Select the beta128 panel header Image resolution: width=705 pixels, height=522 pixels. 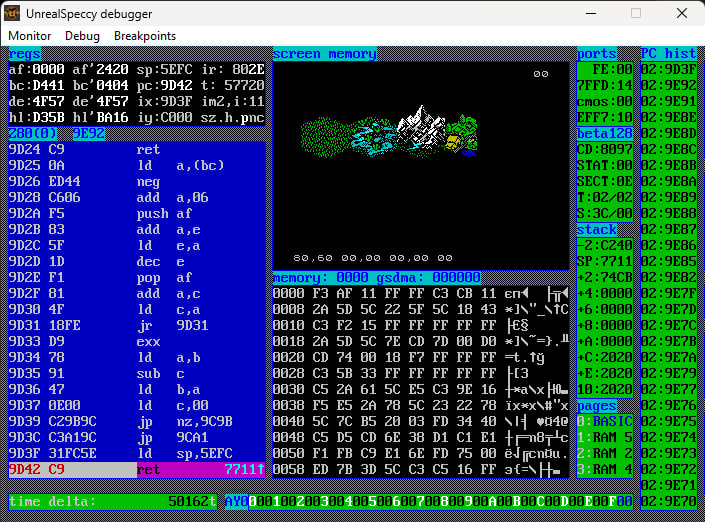point(605,134)
